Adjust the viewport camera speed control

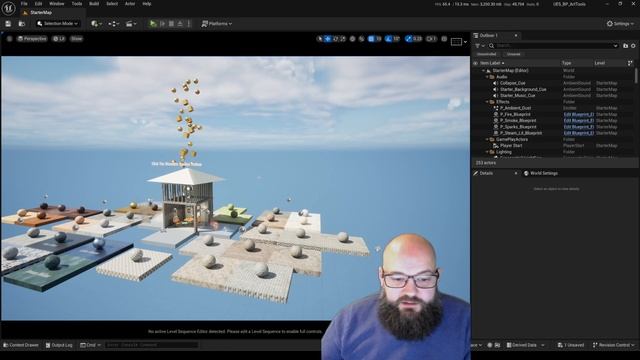431,39
